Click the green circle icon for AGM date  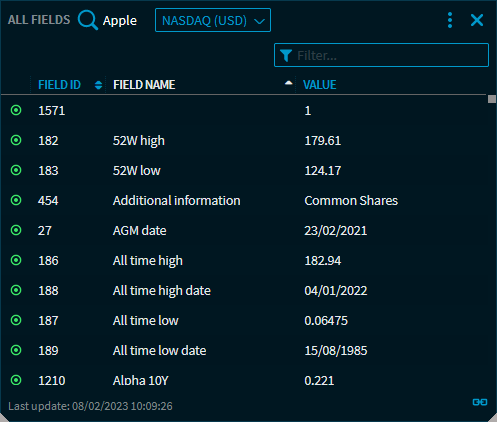click(x=16, y=230)
